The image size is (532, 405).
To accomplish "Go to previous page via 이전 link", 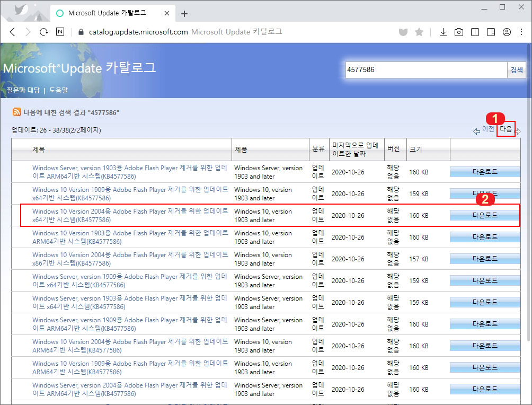I will (x=488, y=129).
